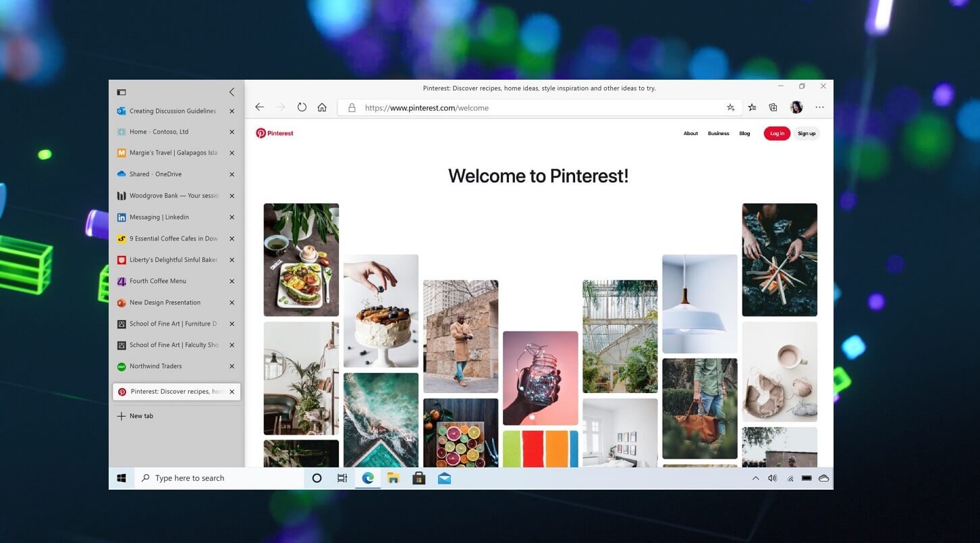Open the Favorites list icon
980x543 pixels.
pyautogui.click(x=752, y=107)
